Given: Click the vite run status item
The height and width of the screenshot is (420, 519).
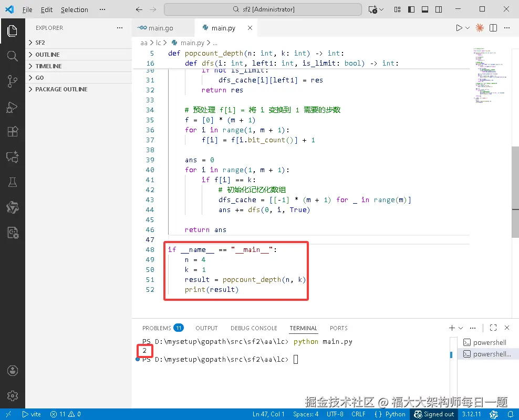Looking at the screenshot, I should click(x=32, y=414).
